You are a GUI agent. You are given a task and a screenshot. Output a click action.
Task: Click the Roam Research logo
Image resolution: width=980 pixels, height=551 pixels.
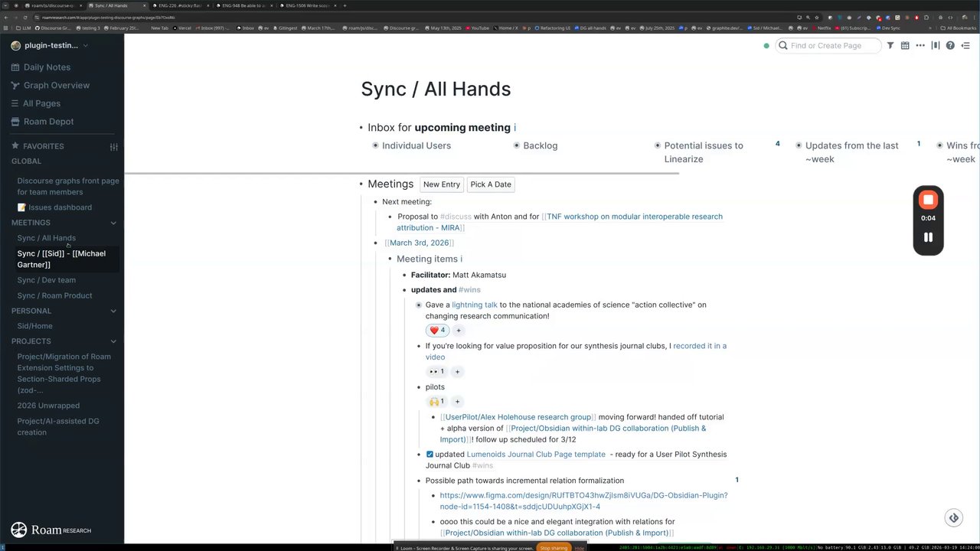pyautogui.click(x=51, y=530)
